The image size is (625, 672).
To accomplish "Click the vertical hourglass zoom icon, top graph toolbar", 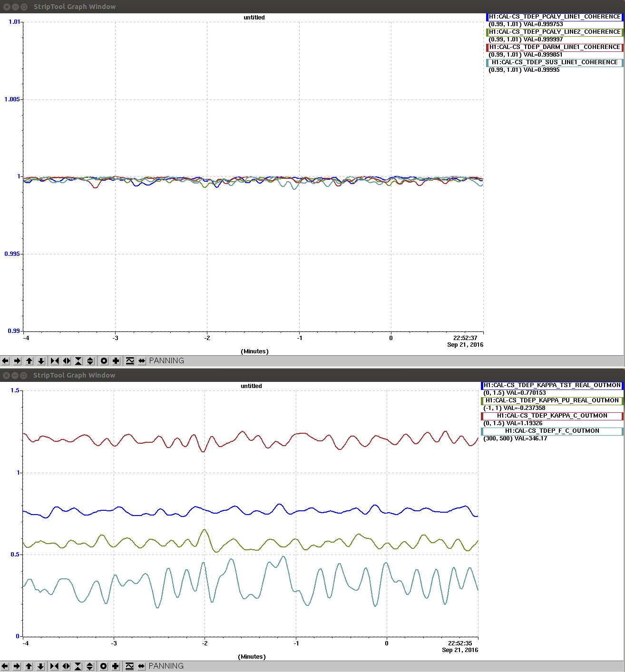I will pos(78,361).
